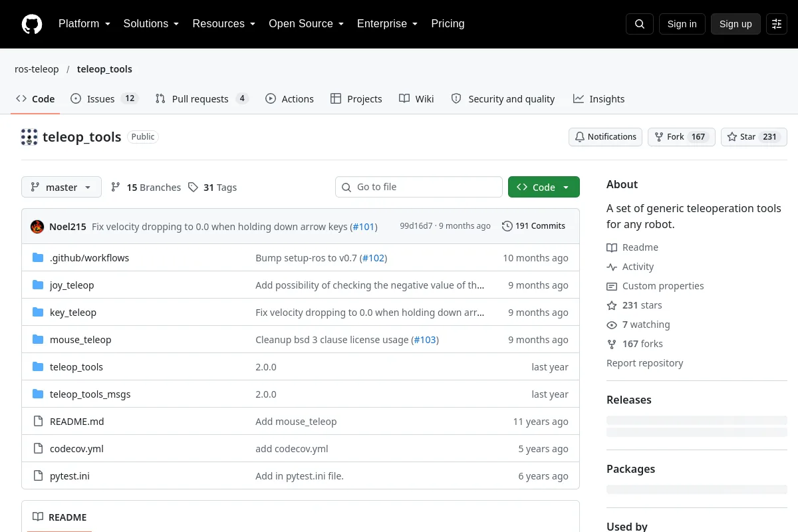Click the README.md file icon

pyautogui.click(x=38, y=421)
